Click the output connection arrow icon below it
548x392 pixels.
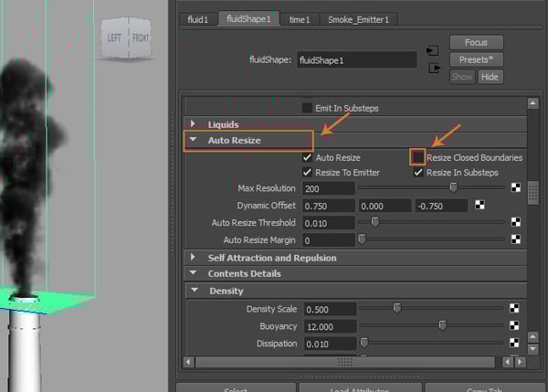(435, 68)
